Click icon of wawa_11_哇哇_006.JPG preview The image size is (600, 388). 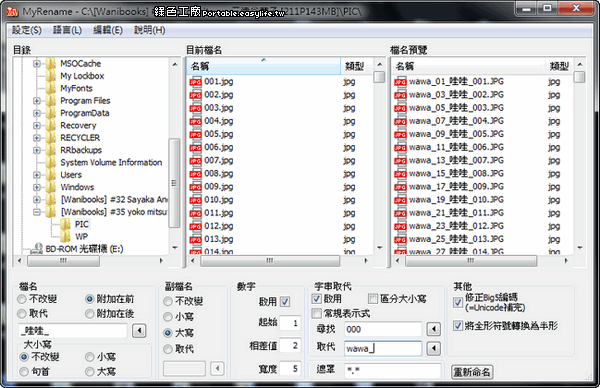(400, 147)
